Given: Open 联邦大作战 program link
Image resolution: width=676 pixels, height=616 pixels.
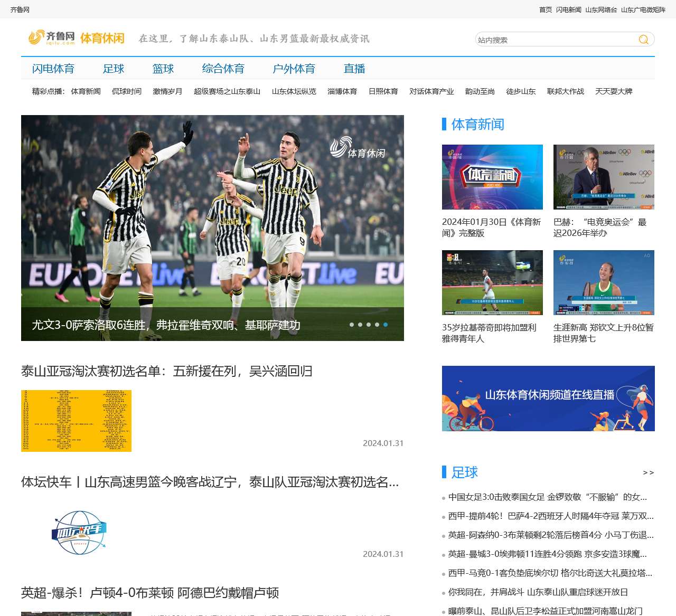Looking at the screenshot, I should click(566, 91).
